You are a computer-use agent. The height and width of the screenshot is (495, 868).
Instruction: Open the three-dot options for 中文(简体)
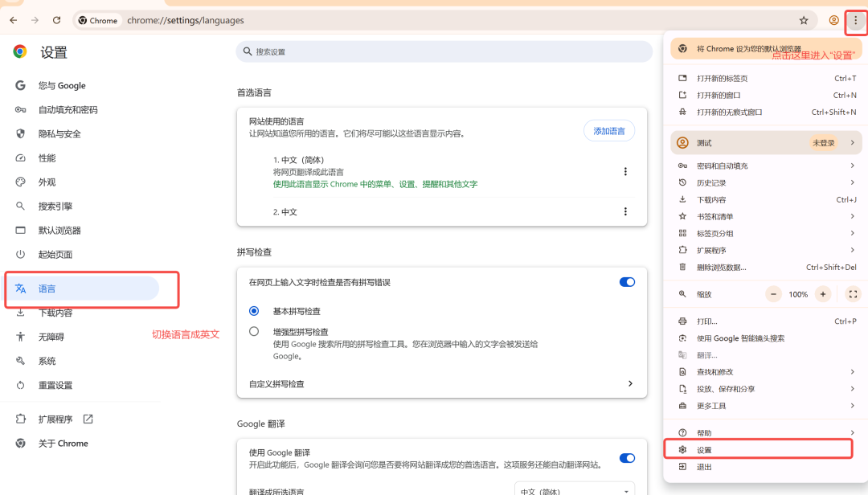pos(625,171)
